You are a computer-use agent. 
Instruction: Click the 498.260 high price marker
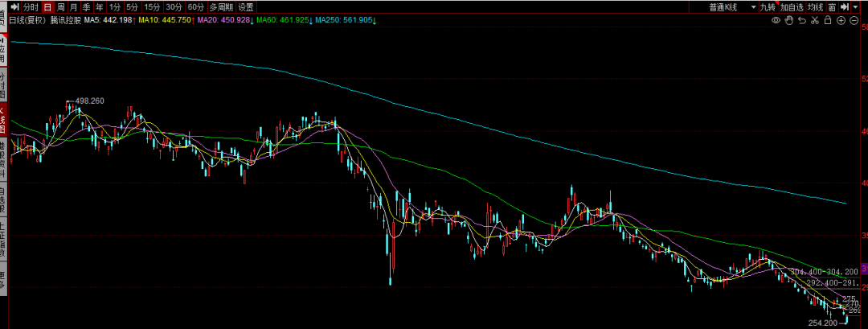(89, 101)
